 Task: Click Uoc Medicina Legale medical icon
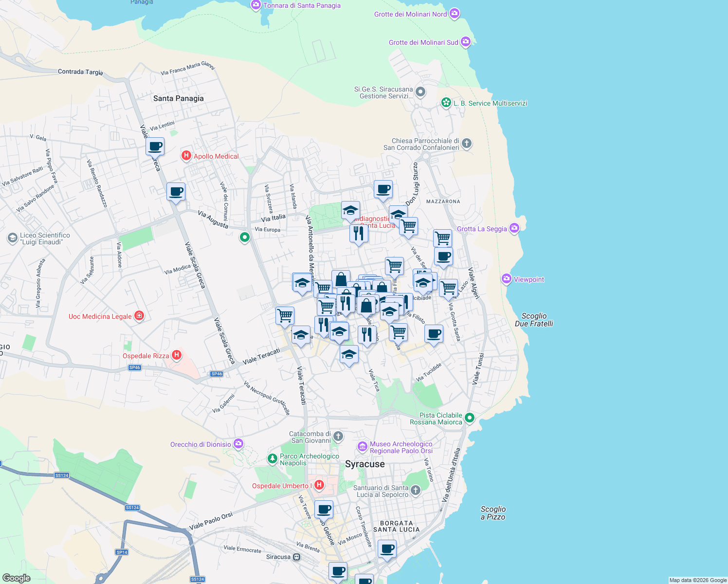[x=139, y=316]
